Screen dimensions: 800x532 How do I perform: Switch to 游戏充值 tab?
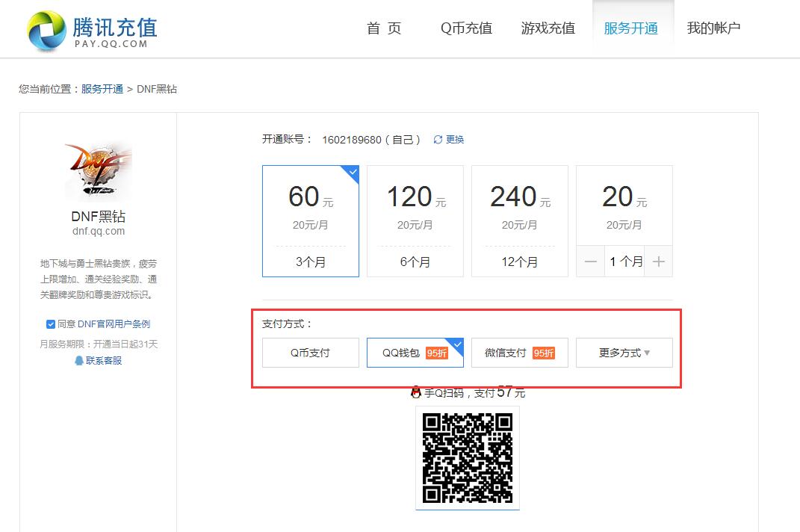548,28
